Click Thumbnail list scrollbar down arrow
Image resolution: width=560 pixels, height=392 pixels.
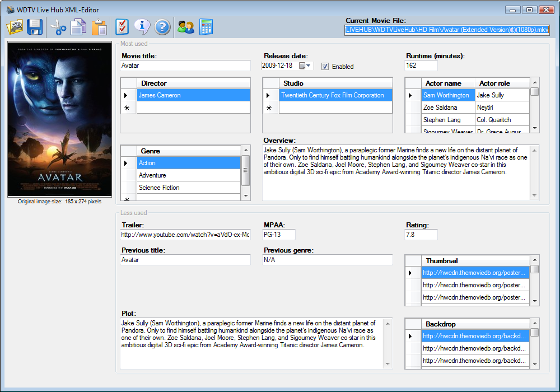click(x=535, y=301)
